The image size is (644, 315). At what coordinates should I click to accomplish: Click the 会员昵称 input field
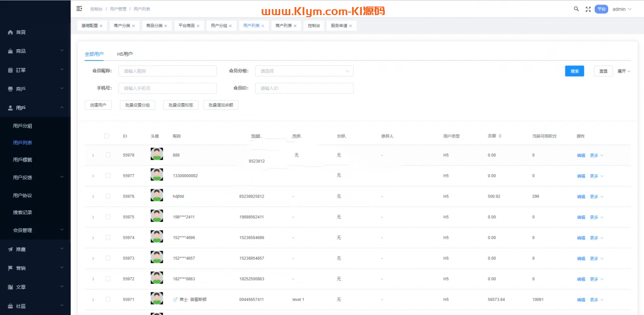coord(167,71)
